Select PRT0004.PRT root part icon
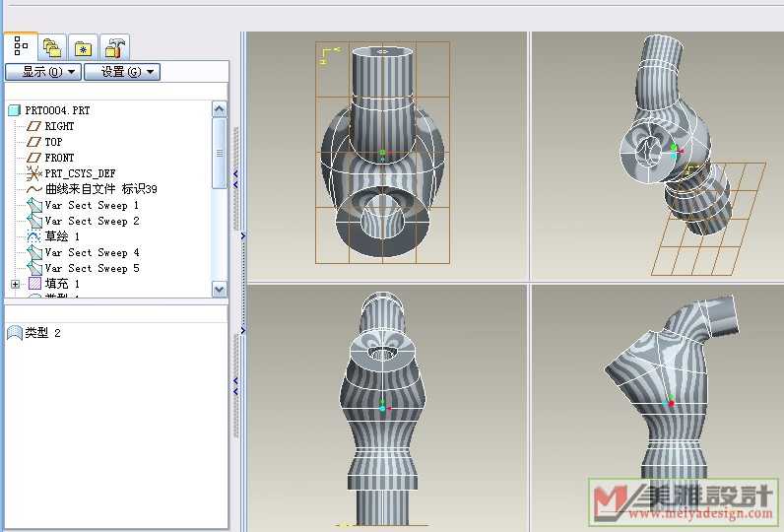Image resolution: width=784 pixels, height=532 pixels. click(14, 110)
